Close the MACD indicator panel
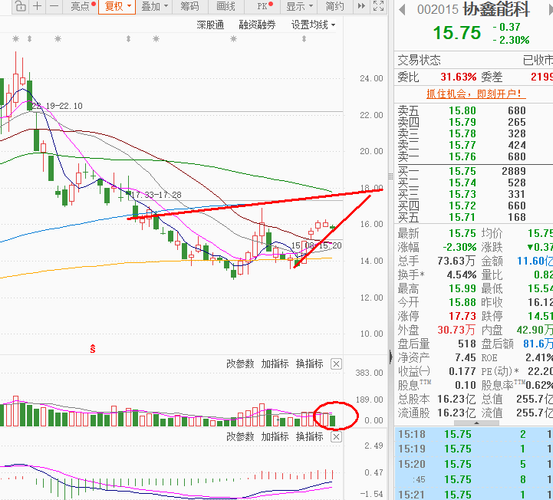The image size is (553, 500). pyautogui.click(x=336, y=437)
